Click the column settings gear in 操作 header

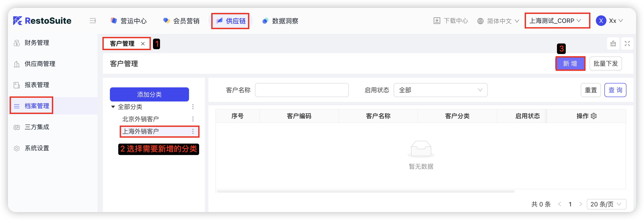click(593, 116)
